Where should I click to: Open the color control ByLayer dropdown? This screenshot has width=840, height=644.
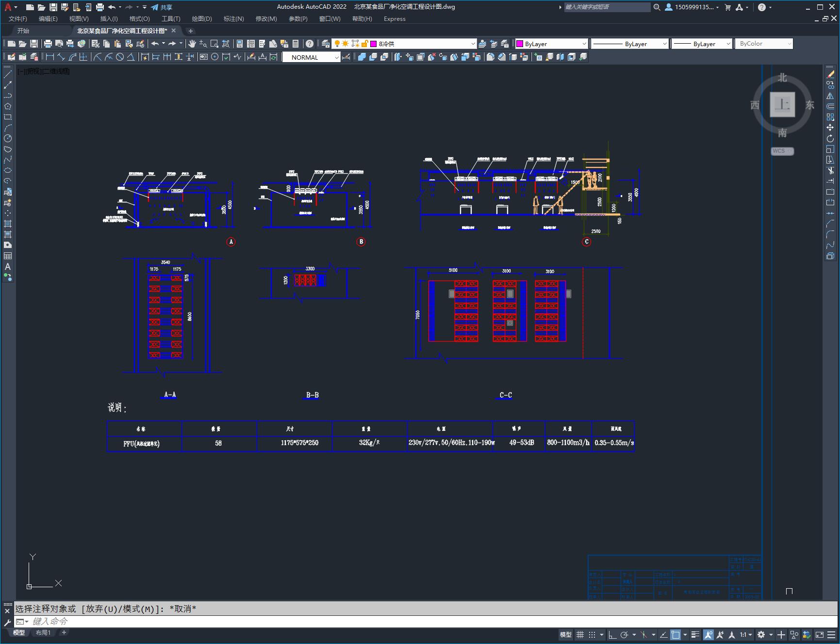pyautogui.click(x=551, y=44)
